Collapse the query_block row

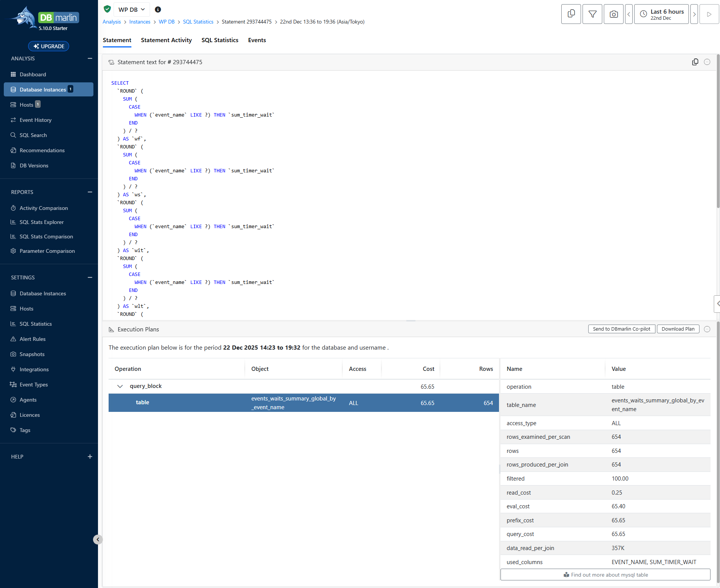(120, 386)
